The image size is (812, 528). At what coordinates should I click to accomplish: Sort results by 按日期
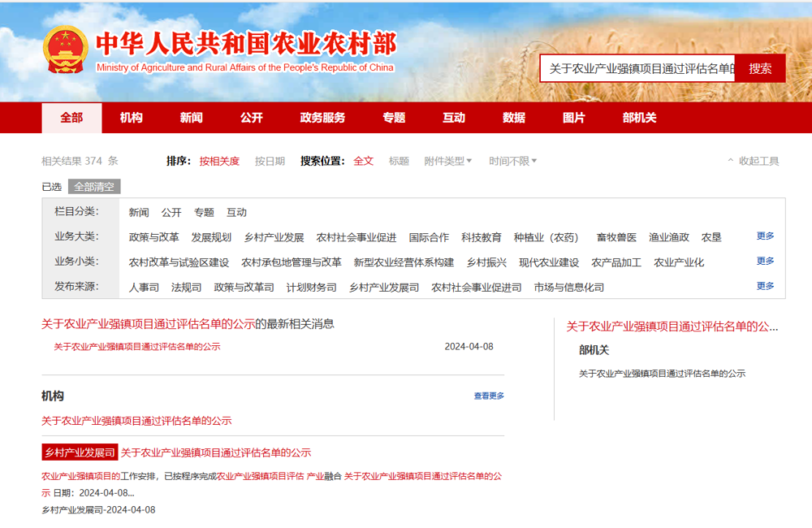(x=270, y=161)
